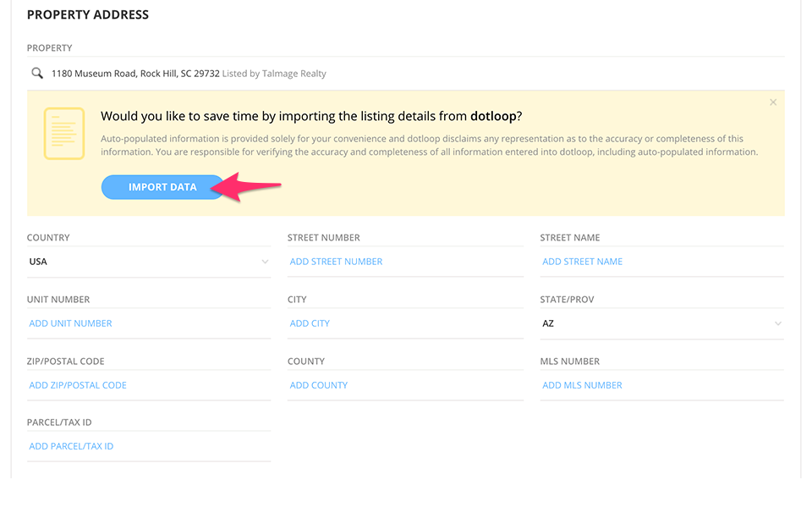Viewport: 812px width, 513px height.
Task: Click the Add Parcel/Tax ID field
Action: click(x=71, y=446)
